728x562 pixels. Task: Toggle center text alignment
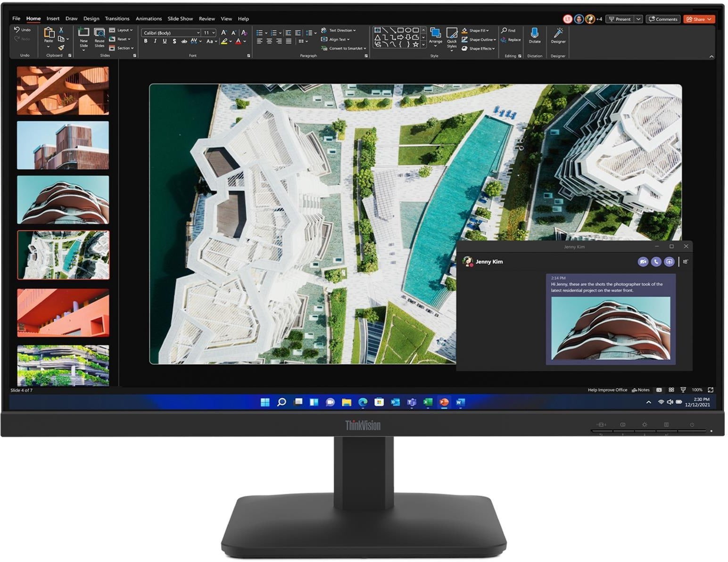pyautogui.click(x=269, y=41)
